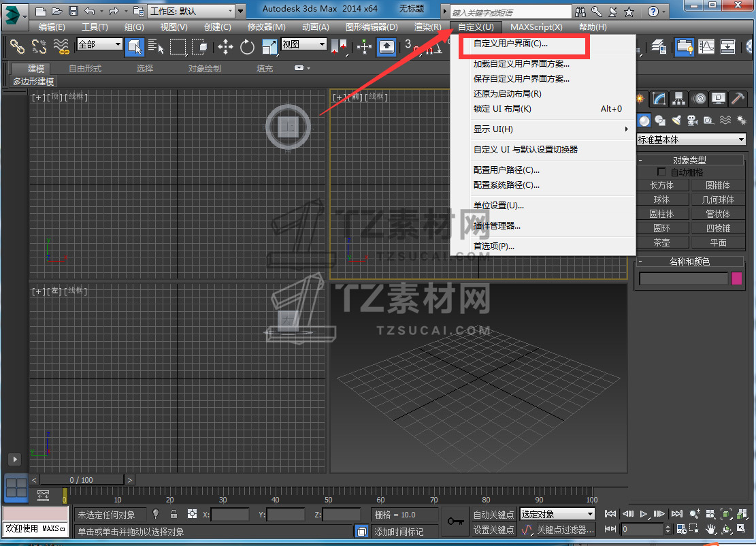The image size is (756, 546).
Task: Open the 全部 selection filter dropdown
Action: [x=99, y=44]
